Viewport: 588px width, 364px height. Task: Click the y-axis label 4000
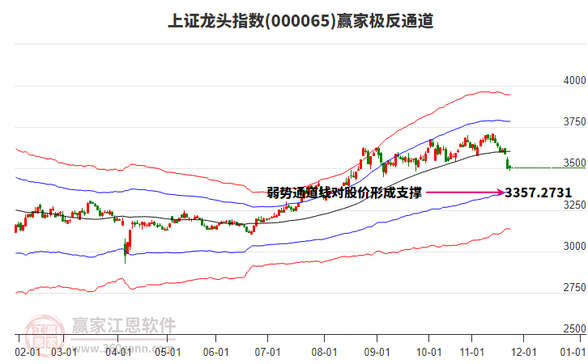coord(574,81)
